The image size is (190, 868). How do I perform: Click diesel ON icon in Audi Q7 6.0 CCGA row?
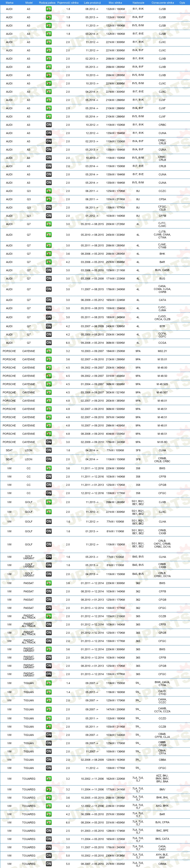[x=49, y=343]
